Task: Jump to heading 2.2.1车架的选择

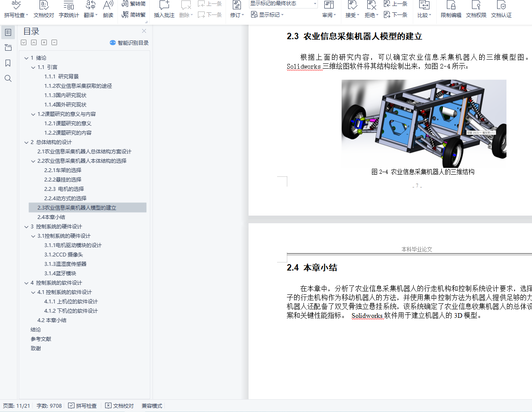Action: [63, 170]
